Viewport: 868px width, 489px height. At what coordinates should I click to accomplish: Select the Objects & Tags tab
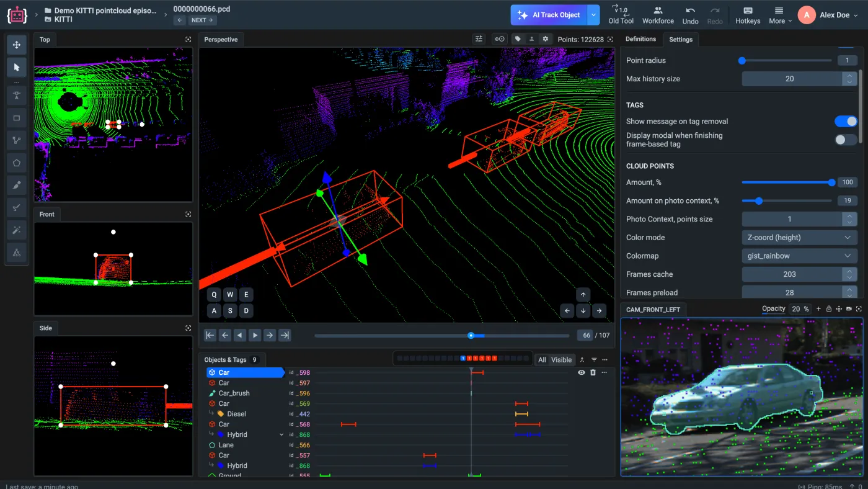(232, 360)
